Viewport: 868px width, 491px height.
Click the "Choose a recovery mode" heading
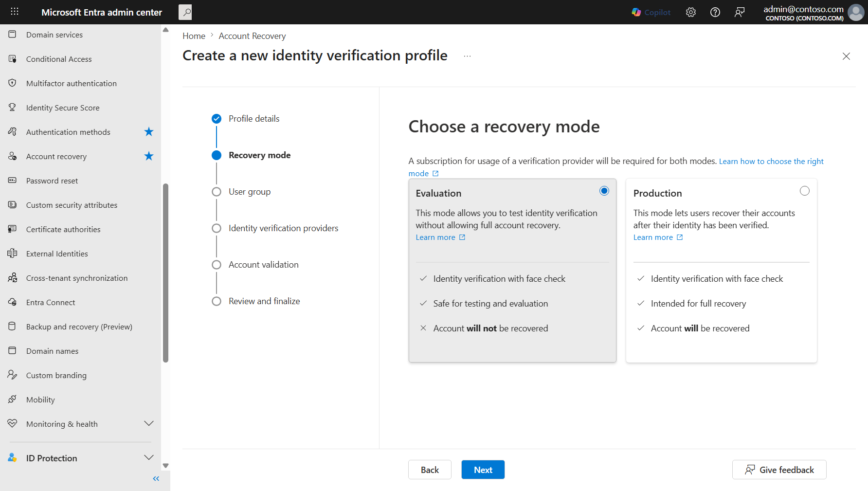[504, 127]
